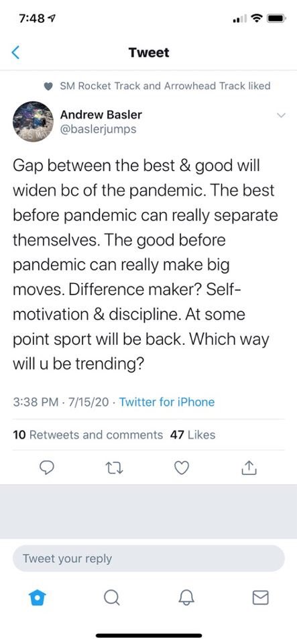Open Notifications bell icon
The image size is (297, 644).
click(186, 598)
